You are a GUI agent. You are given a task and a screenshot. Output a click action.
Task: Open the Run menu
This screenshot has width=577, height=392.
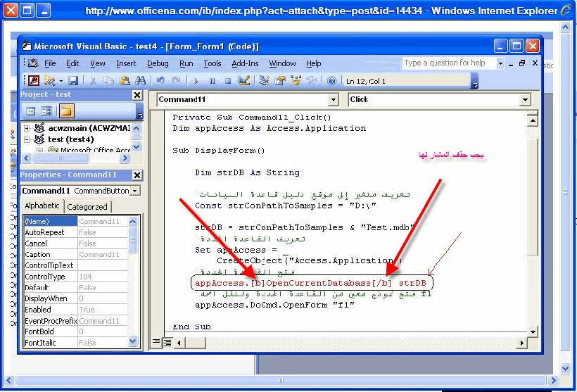[186, 63]
